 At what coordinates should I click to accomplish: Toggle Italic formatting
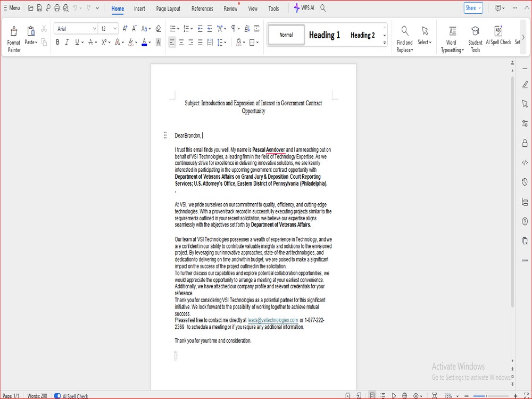tap(67, 42)
